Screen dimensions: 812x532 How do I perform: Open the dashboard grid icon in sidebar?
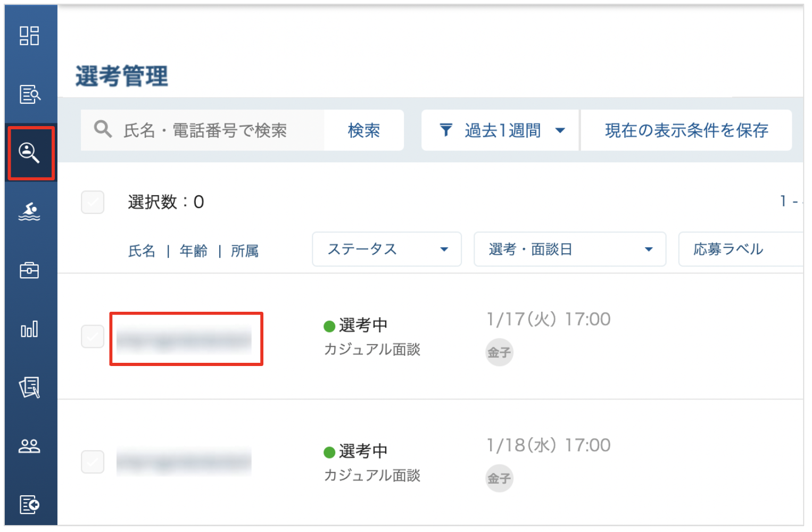point(29,36)
